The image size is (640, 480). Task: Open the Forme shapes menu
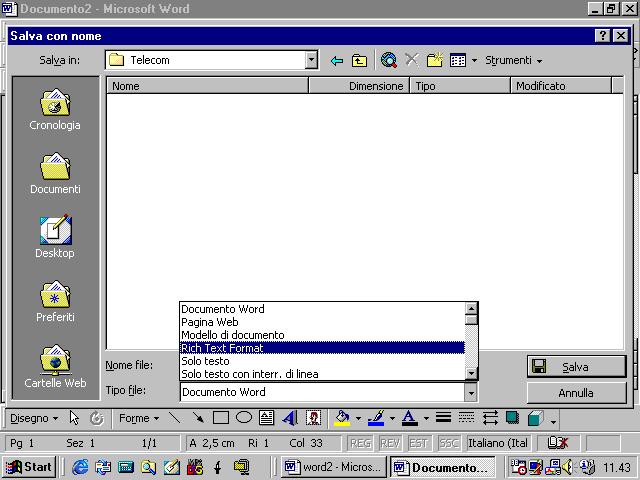pyautogui.click(x=139, y=418)
